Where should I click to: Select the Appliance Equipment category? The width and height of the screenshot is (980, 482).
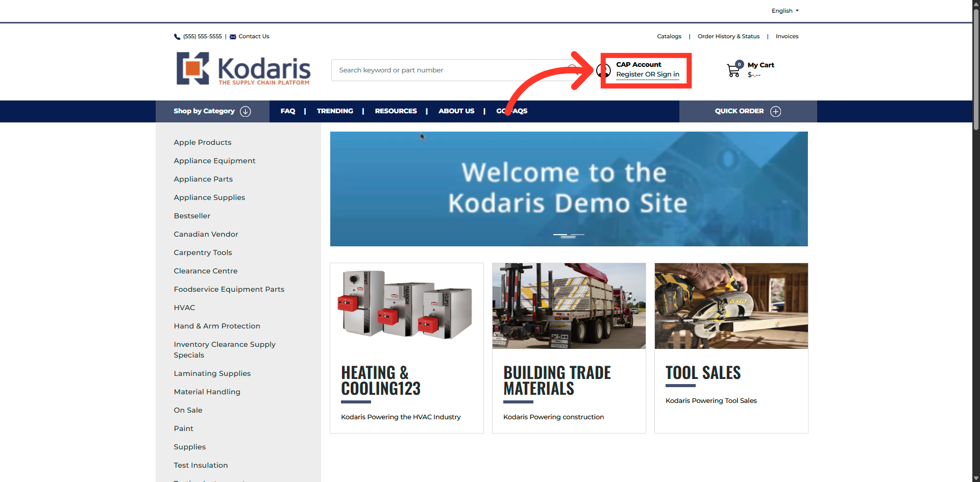[214, 161]
